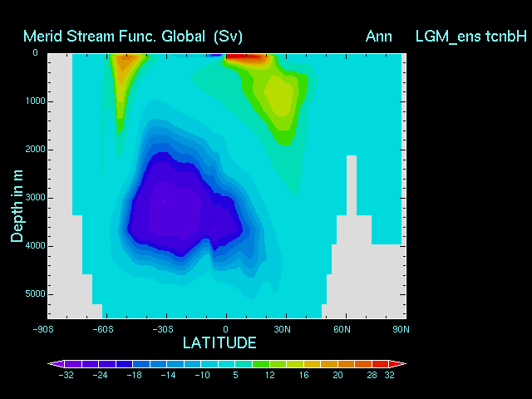
Task: Click the "Depth in m" axis title
Action: pyautogui.click(x=17, y=206)
